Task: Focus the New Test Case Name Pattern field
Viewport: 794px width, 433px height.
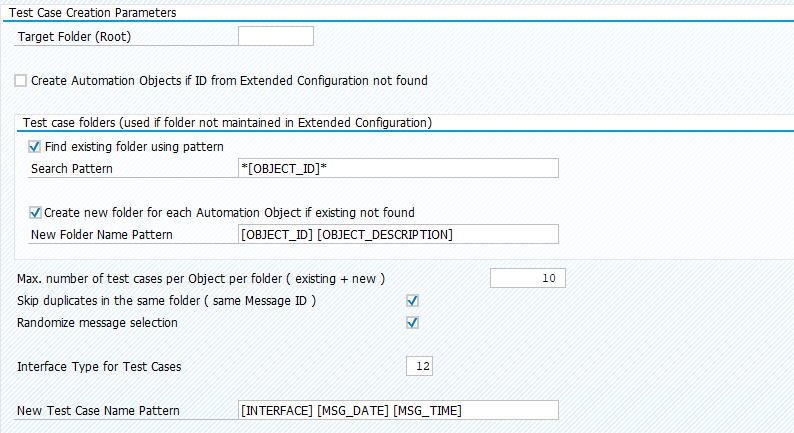Action: tap(397, 410)
